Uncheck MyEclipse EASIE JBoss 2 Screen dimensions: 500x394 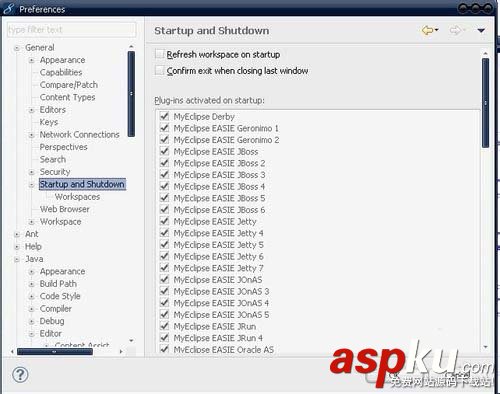164,163
